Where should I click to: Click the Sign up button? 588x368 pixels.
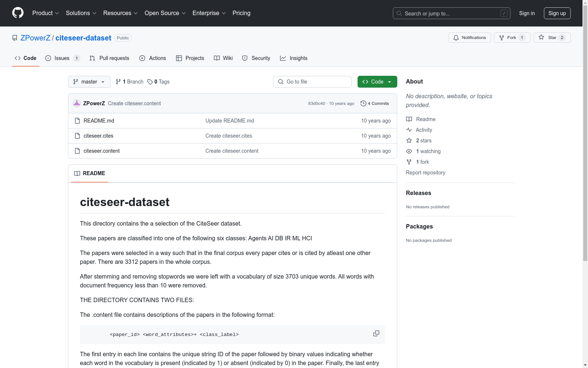pyautogui.click(x=557, y=13)
